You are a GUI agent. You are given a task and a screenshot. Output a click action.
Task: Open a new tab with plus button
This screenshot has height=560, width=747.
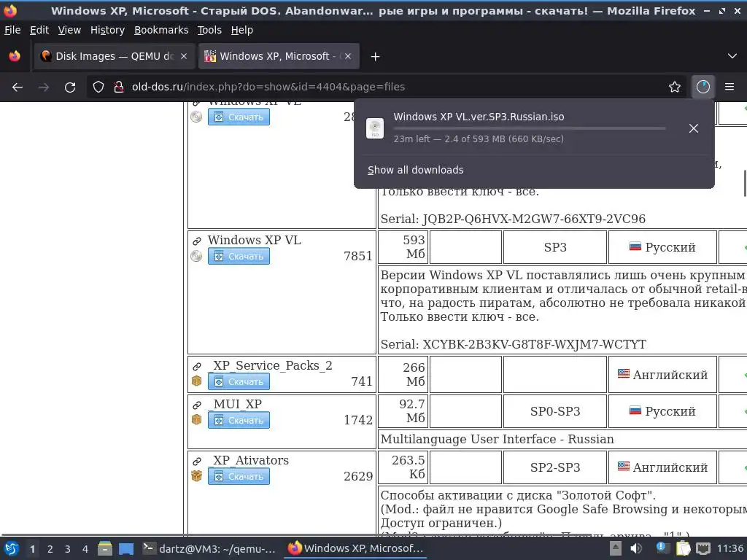pos(375,57)
